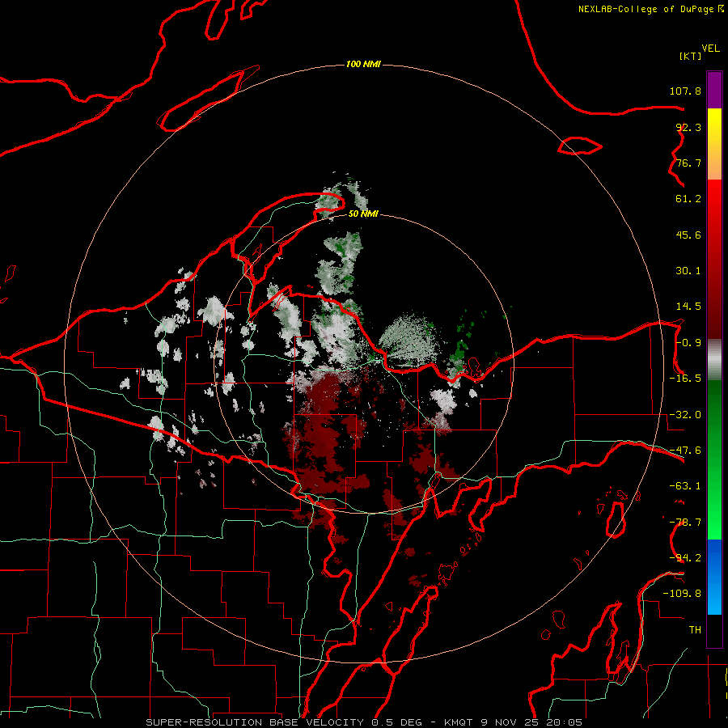Select the 14.5 velocity scale value
The height and width of the screenshot is (728, 728).
click(x=688, y=307)
